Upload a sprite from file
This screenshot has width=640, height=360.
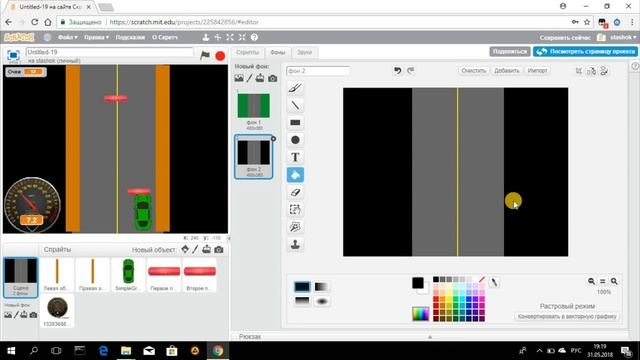click(x=207, y=249)
